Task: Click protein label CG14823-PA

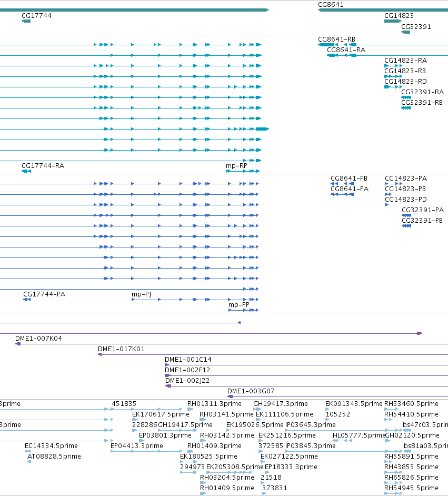Action: [x=406, y=178]
